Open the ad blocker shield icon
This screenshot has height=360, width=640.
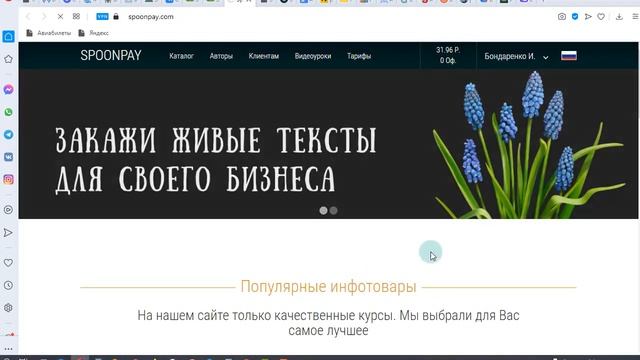point(575,17)
